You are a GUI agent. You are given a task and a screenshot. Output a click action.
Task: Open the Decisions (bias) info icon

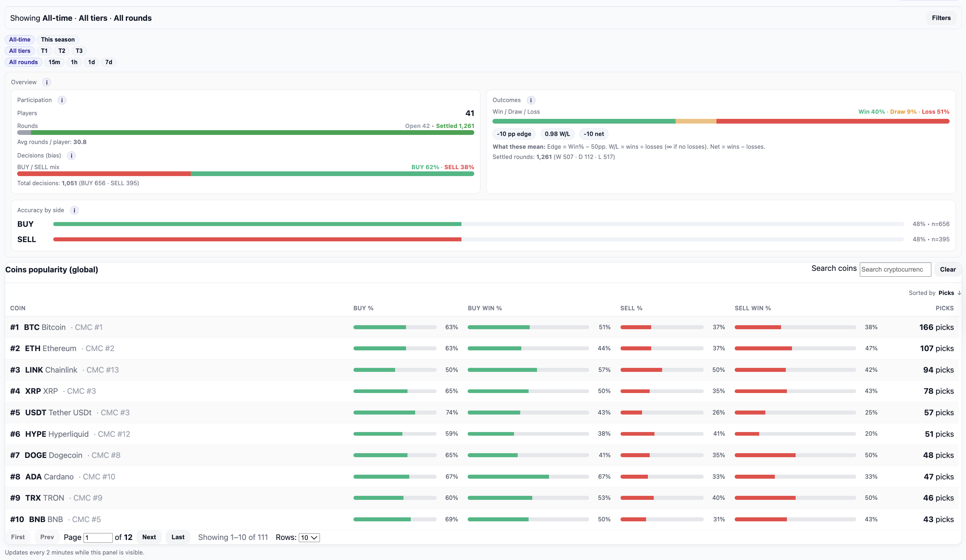coord(71,156)
